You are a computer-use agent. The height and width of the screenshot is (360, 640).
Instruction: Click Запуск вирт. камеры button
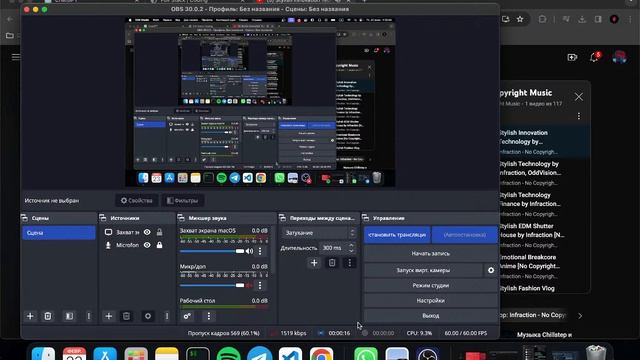point(423,270)
